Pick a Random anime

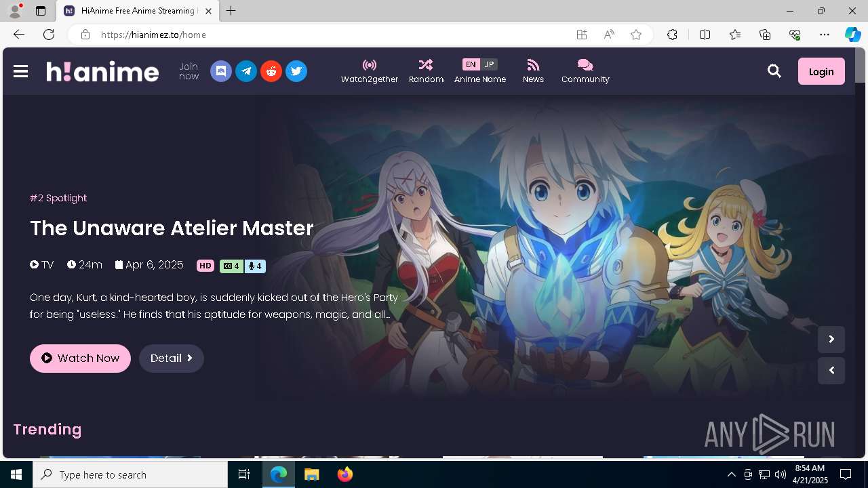(x=426, y=71)
